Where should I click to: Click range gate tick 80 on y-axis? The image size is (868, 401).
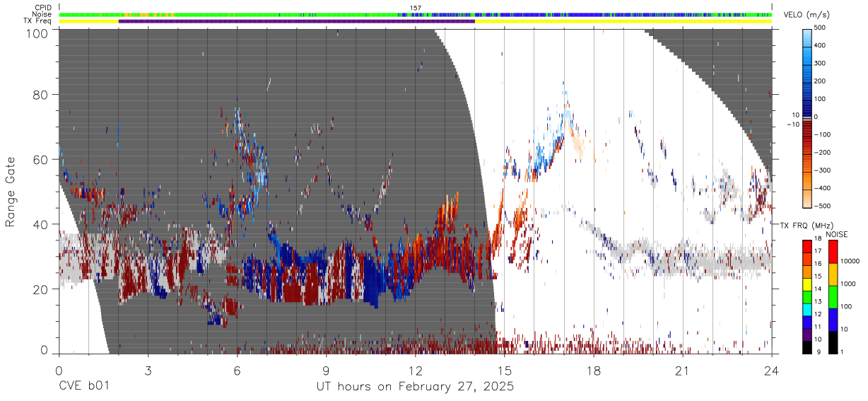(x=41, y=95)
